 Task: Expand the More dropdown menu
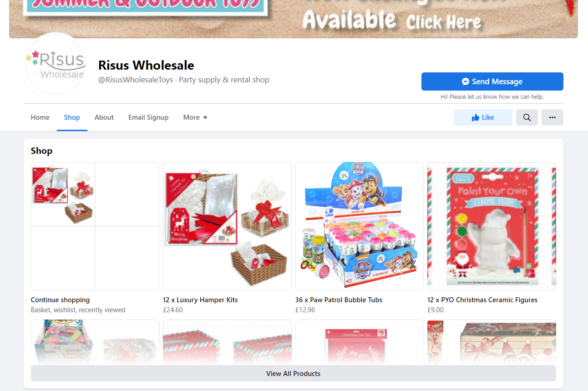[195, 117]
